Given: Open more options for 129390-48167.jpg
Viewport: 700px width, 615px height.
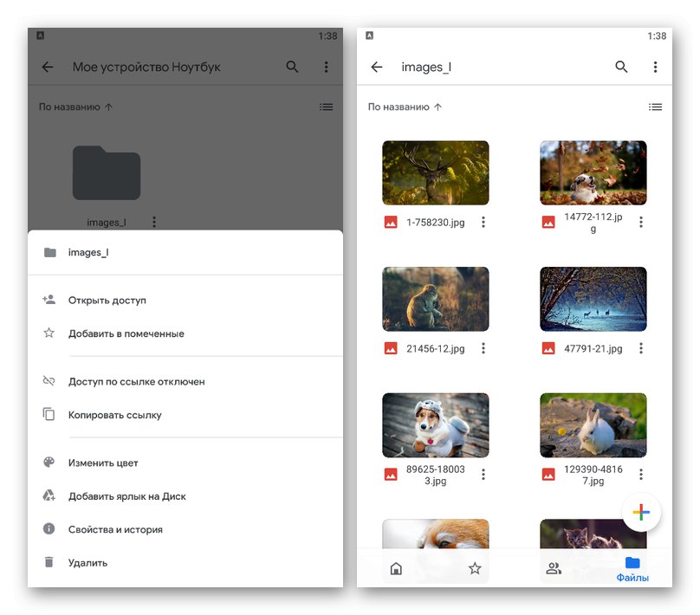Looking at the screenshot, I should pyautogui.click(x=640, y=475).
